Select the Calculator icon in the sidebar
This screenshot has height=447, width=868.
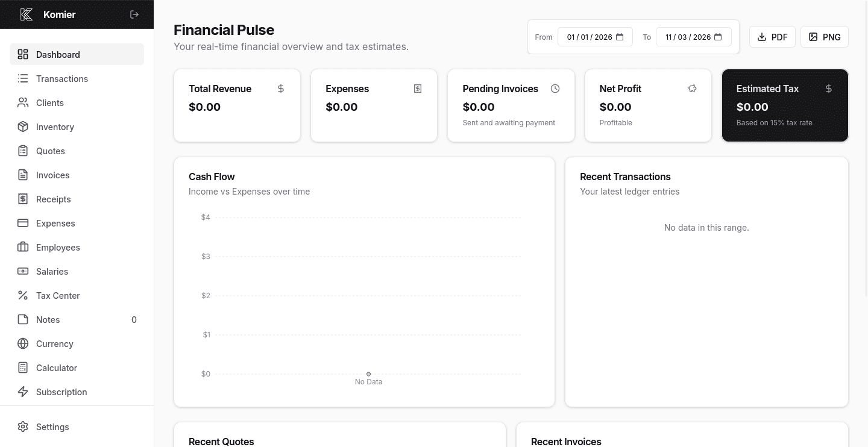coord(23,367)
